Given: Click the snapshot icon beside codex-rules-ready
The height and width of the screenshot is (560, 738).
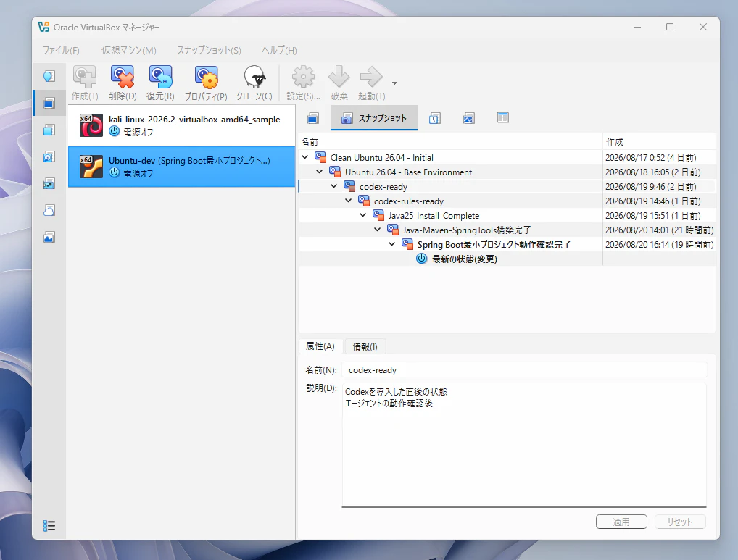Looking at the screenshot, I should [364, 201].
